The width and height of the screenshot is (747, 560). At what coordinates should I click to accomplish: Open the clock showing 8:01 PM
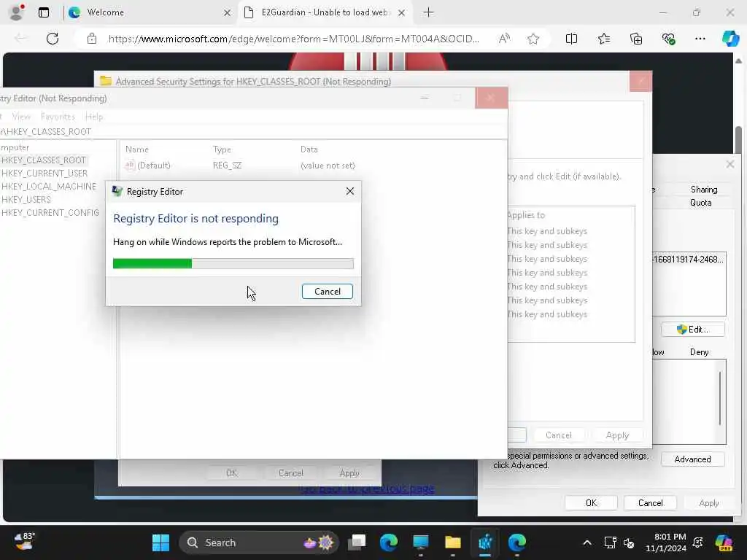666,542
